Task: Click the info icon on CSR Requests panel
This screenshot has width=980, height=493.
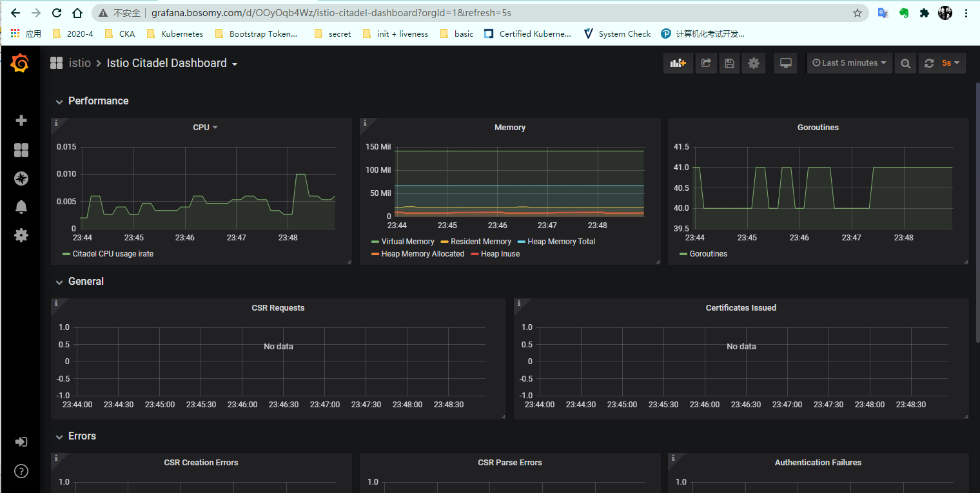Action: pos(56,303)
